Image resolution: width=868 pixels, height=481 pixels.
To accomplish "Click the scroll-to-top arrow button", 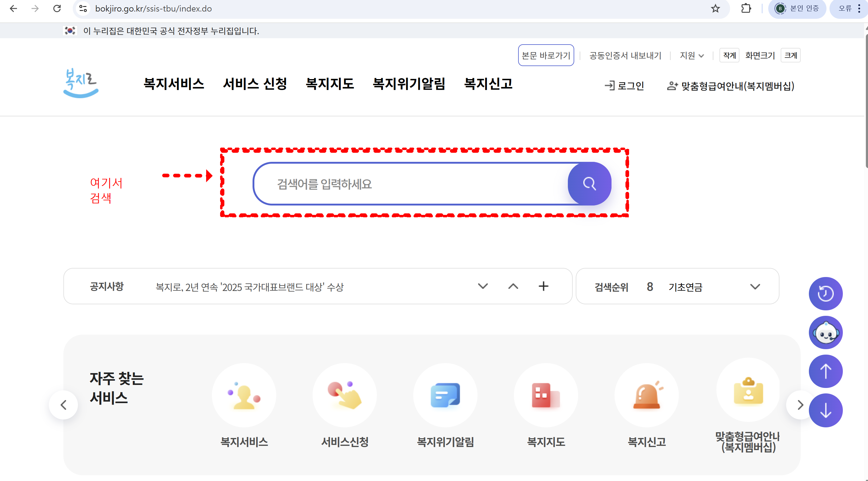I will (x=825, y=372).
